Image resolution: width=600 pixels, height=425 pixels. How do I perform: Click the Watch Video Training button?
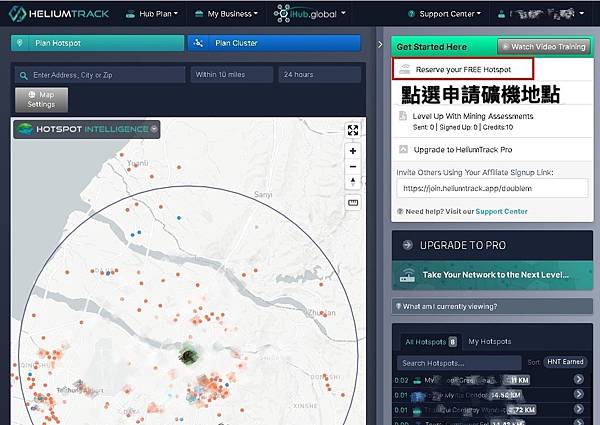pos(545,47)
